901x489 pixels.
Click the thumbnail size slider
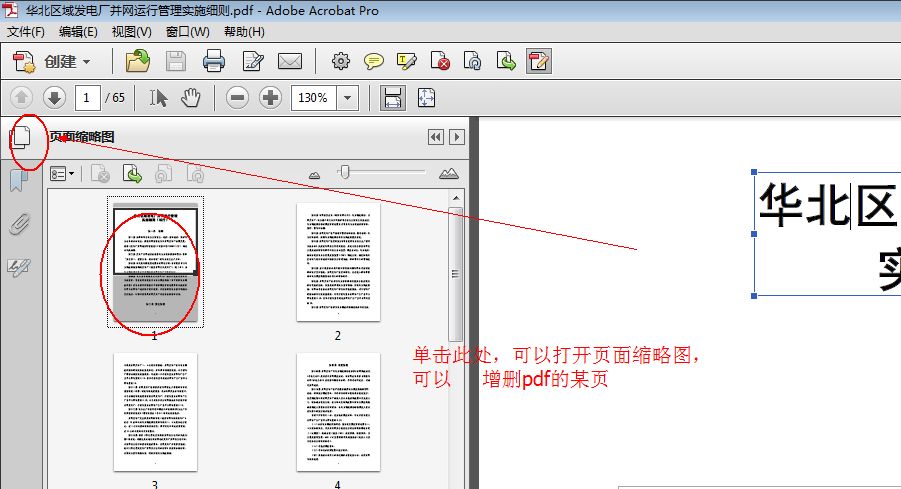[344, 173]
